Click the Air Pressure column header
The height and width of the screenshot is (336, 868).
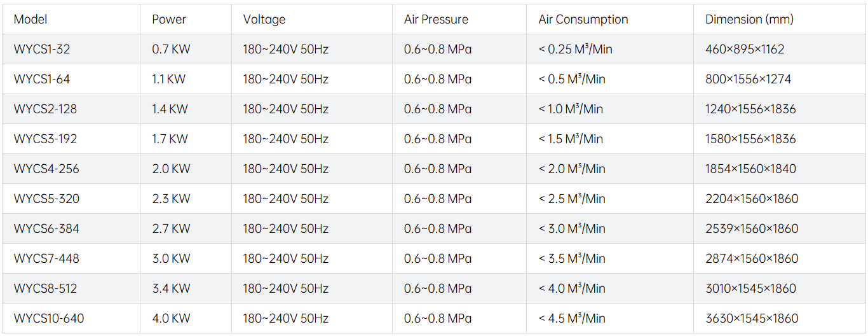pyautogui.click(x=436, y=19)
